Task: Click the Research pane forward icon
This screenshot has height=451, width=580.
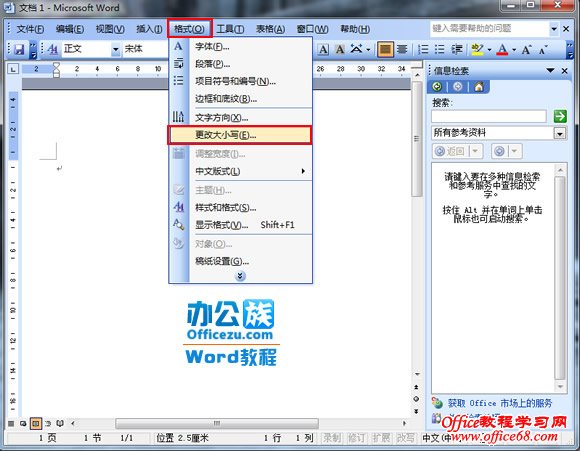Action: (458, 87)
